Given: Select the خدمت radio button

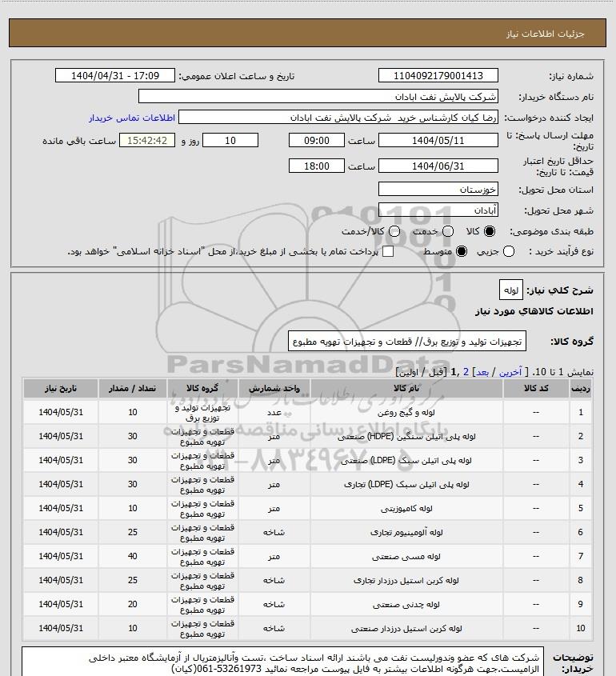Looking at the screenshot, I should tap(448, 231).
